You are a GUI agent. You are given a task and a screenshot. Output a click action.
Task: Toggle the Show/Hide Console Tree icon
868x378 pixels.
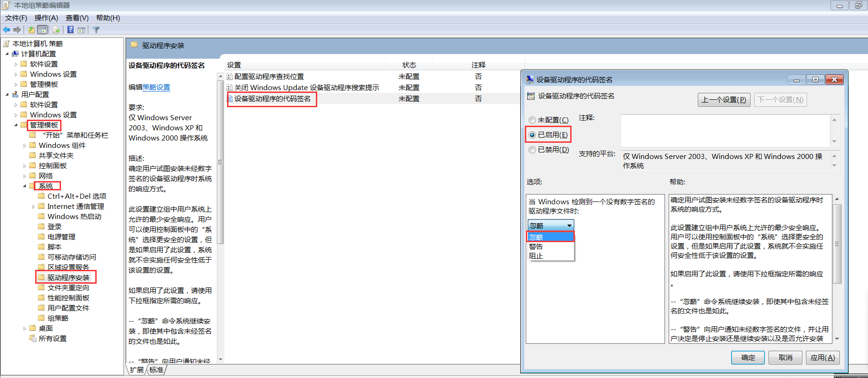point(43,30)
